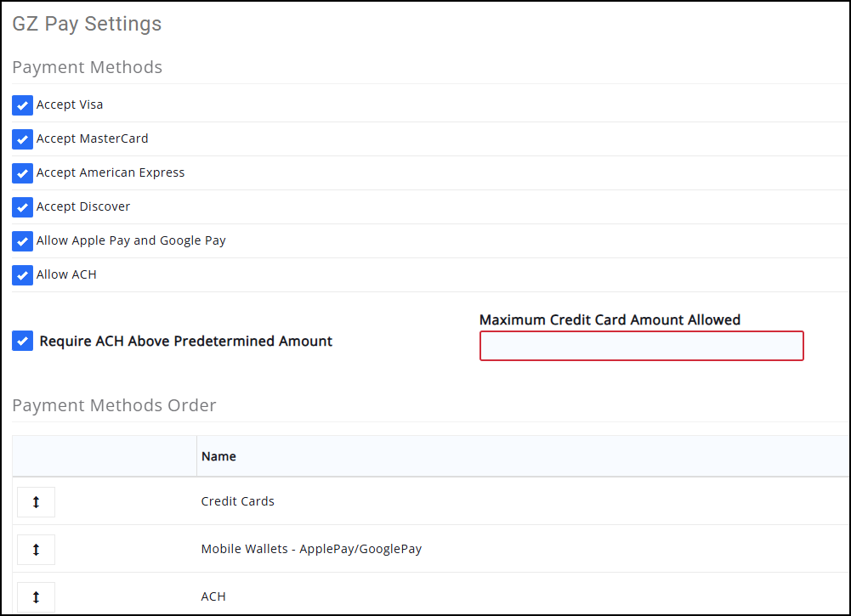Disable the Accept American Express checkbox
Viewport: 851px width, 616px height.
(23, 173)
